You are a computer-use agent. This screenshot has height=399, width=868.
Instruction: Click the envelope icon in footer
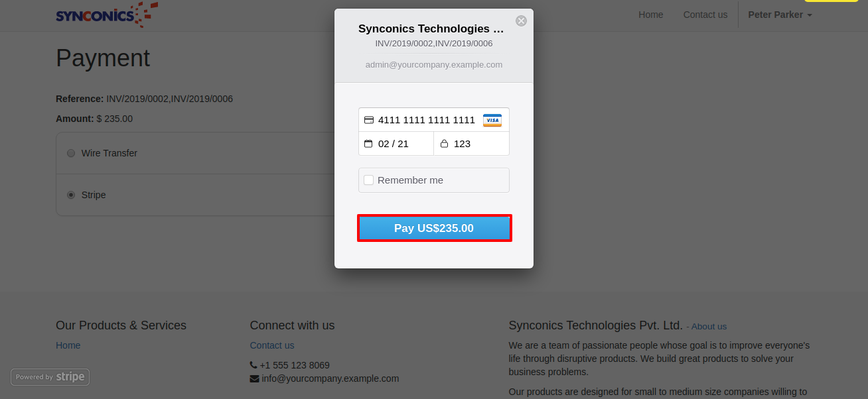pyautogui.click(x=254, y=378)
